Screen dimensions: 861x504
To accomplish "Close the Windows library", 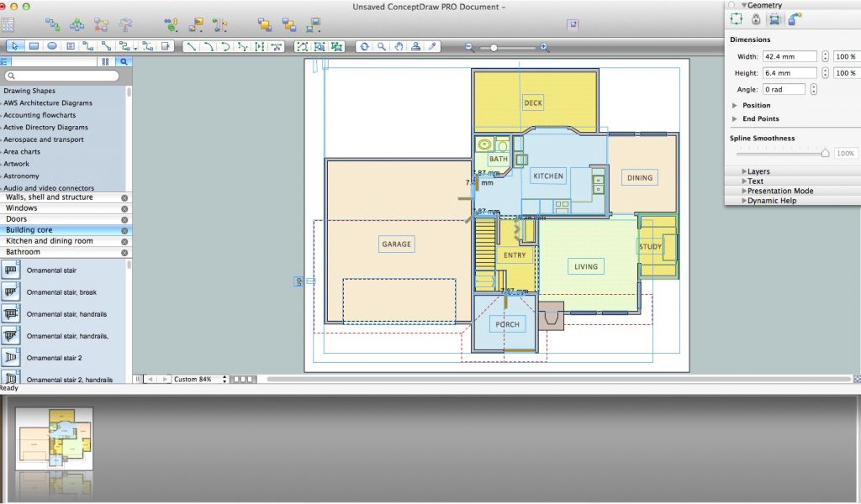I will coord(124,208).
